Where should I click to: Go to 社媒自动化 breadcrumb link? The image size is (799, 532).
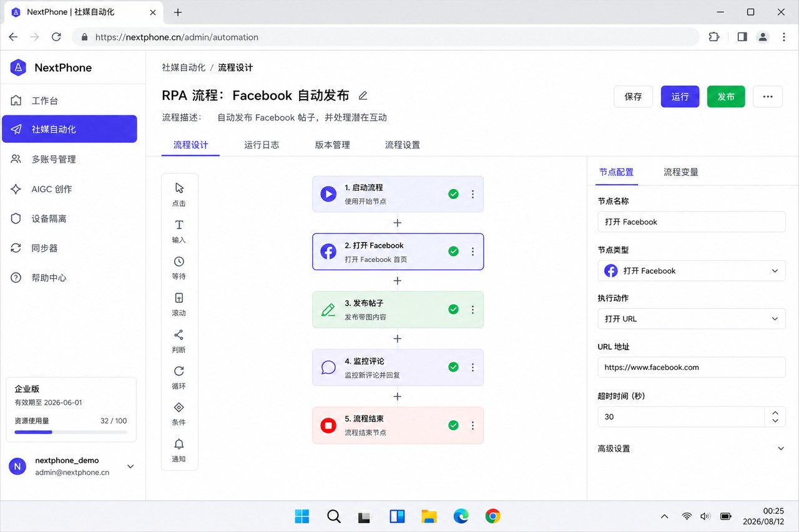(184, 67)
